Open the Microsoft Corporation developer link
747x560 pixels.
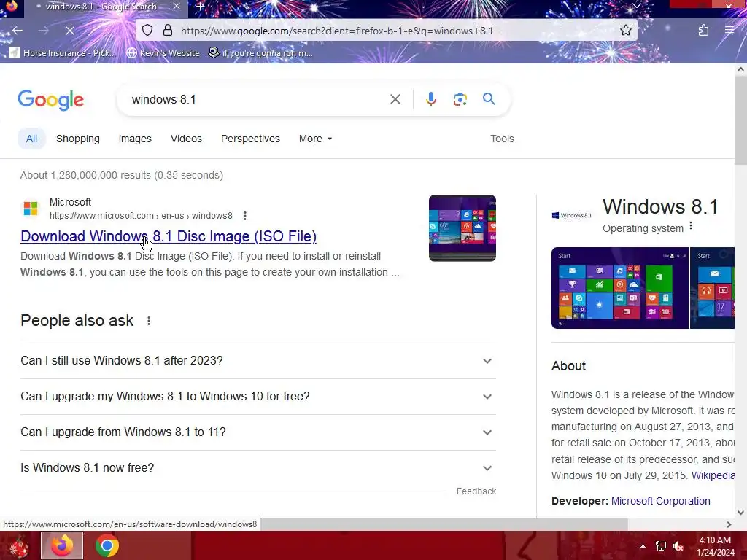pyautogui.click(x=660, y=501)
